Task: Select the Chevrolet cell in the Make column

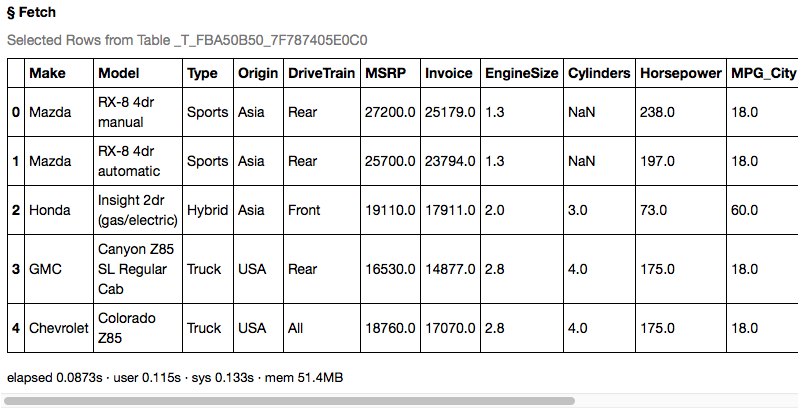Action: coord(58,328)
